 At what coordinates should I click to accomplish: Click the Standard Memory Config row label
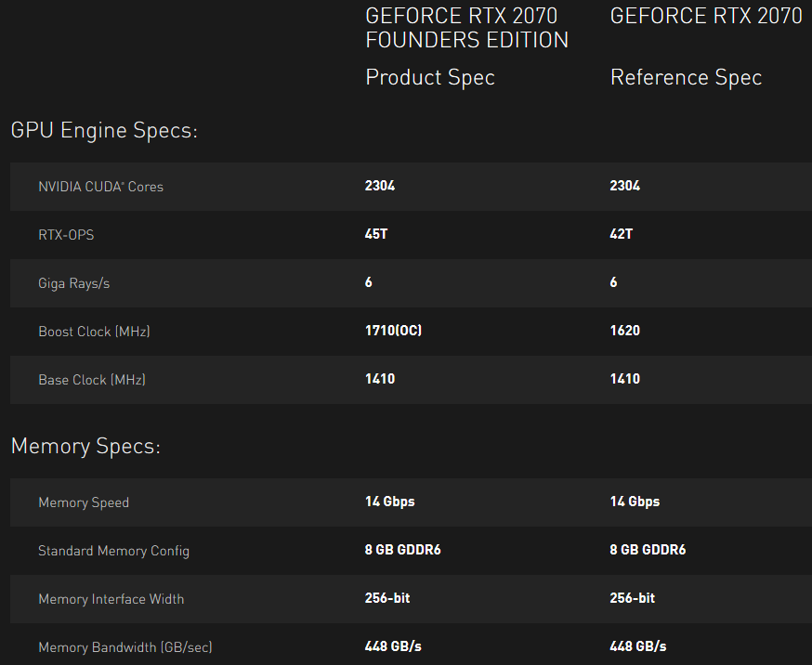pyautogui.click(x=113, y=551)
